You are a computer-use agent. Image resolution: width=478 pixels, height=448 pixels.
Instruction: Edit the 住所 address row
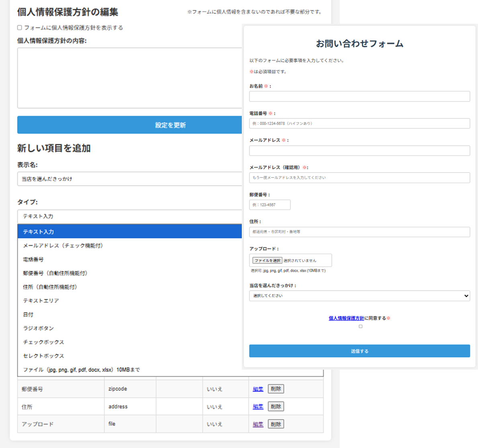pyautogui.click(x=258, y=407)
